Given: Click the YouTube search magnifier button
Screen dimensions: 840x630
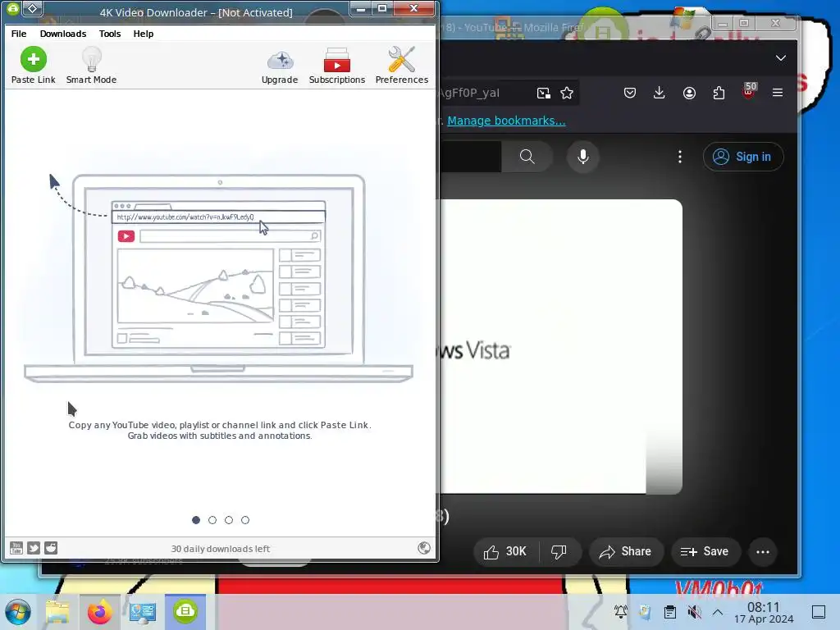Looking at the screenshot, I should (527, 157).
